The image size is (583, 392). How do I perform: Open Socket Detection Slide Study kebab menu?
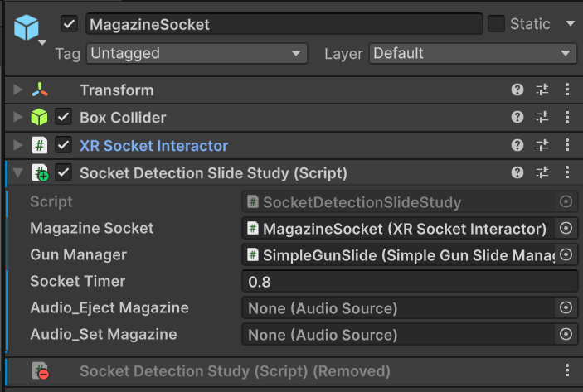[567, 173]
